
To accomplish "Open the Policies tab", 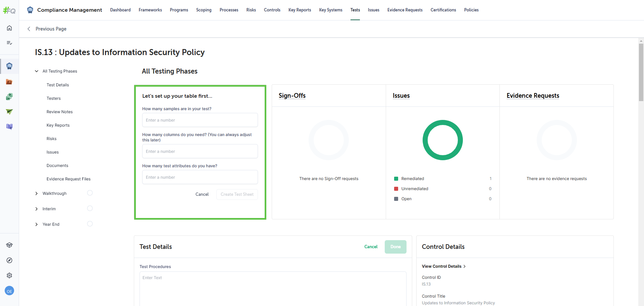I will point(471,10).
